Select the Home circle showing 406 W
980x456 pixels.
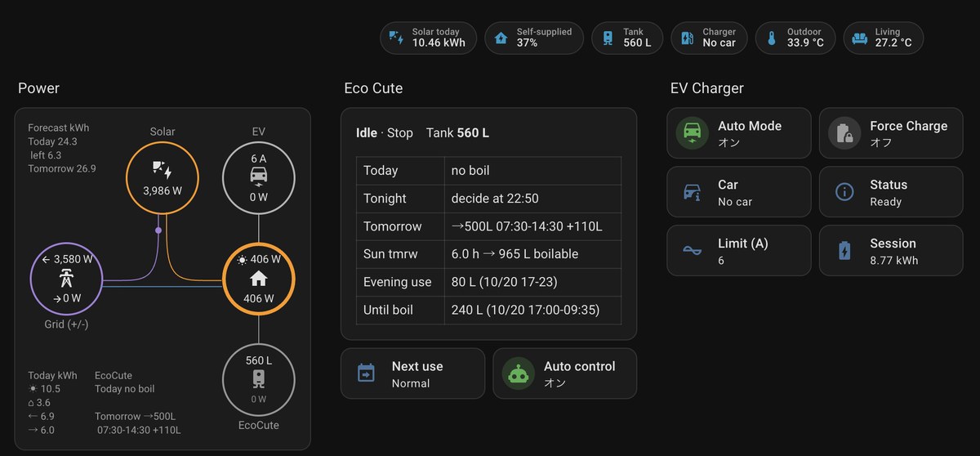point(259,279)
